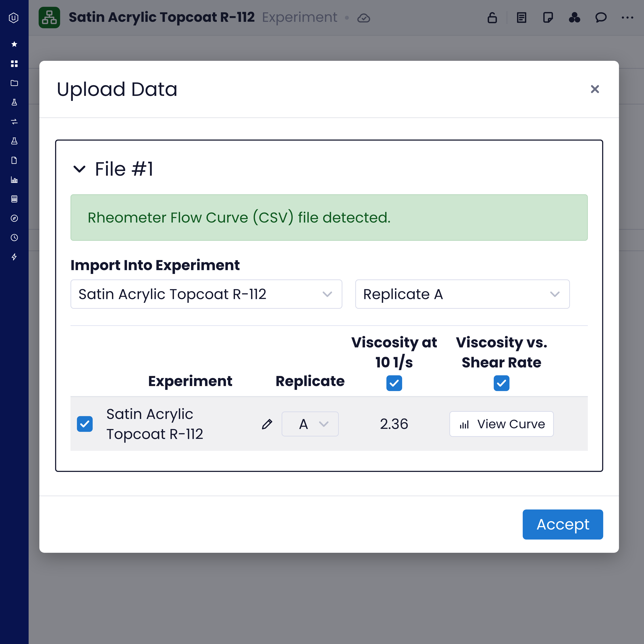Open the row's replicate A selector
The height and width of the screenshot is (644, 644).
point(310,424)
